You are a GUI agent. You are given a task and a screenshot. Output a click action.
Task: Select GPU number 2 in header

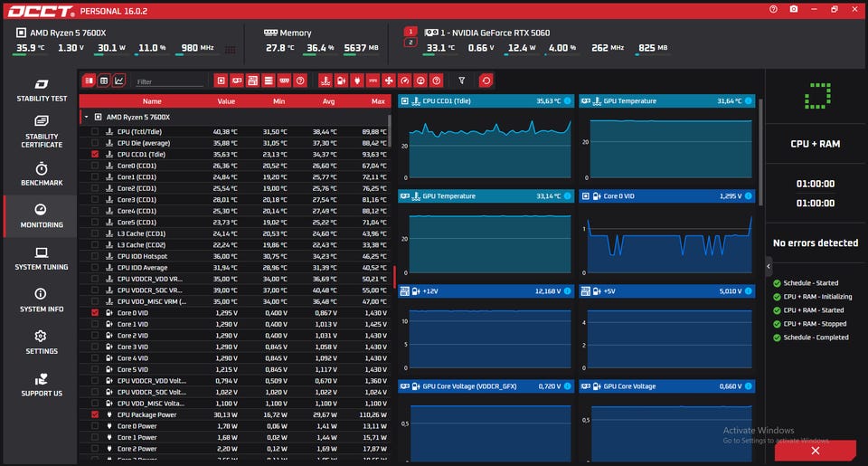[410, 43]
